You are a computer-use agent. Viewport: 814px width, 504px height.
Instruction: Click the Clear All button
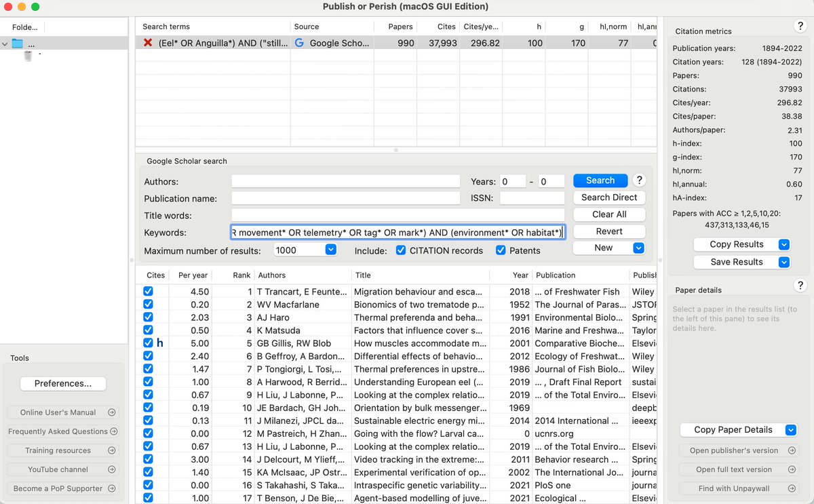tap(609, 214)
